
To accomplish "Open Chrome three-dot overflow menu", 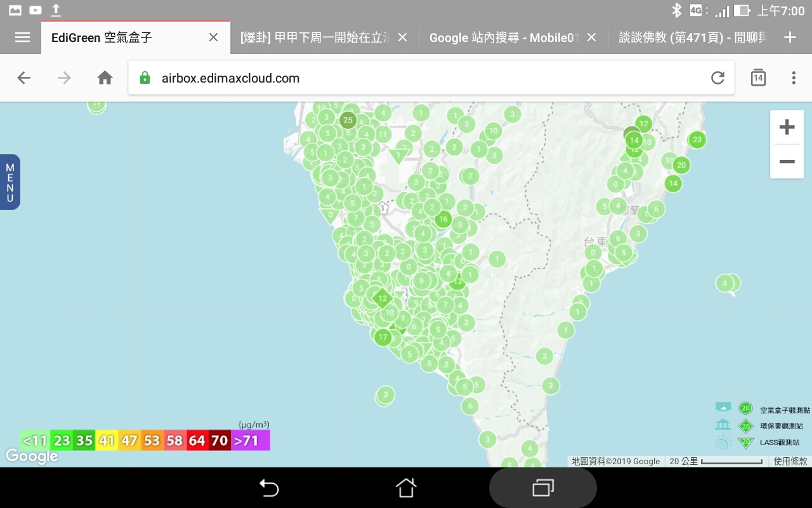I will 794,78.
